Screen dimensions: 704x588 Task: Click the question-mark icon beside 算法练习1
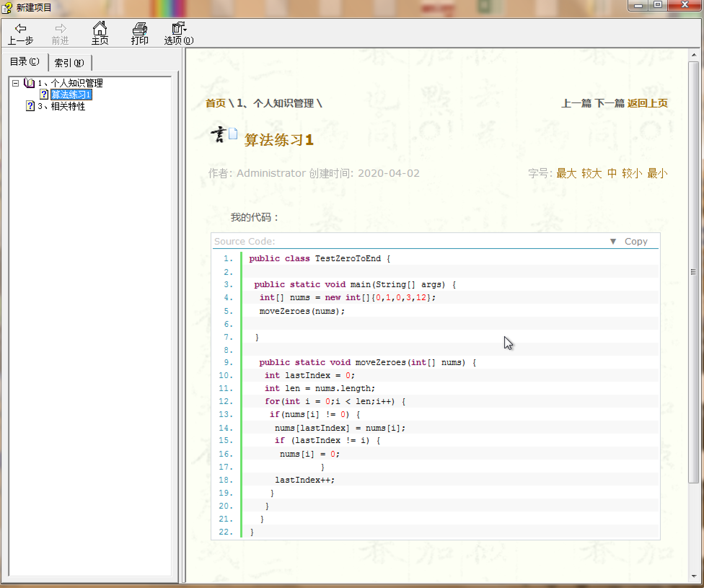(x=44, y=95)
